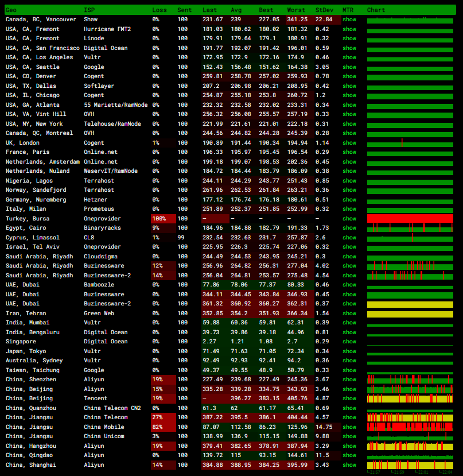Image resolution: width=463 pixels, height=476 pixels.
Task: Open show link for Seattle Google row
Action: (349, 67)
